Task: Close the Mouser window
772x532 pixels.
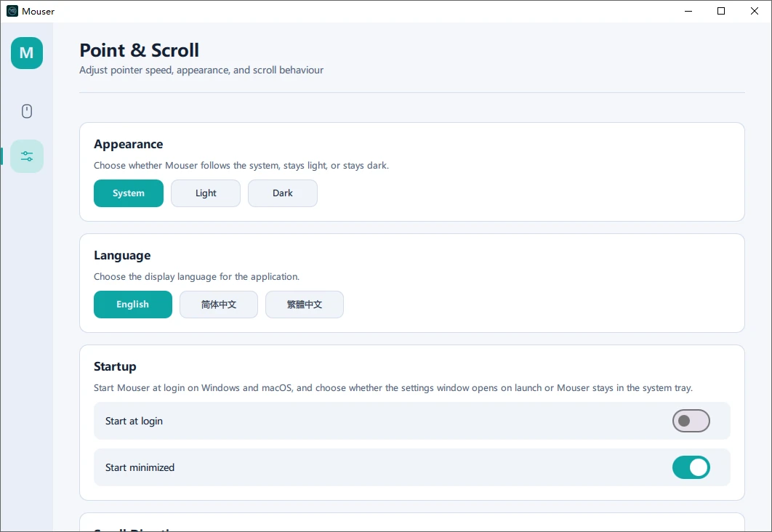Action: click(x=755, y=11)
